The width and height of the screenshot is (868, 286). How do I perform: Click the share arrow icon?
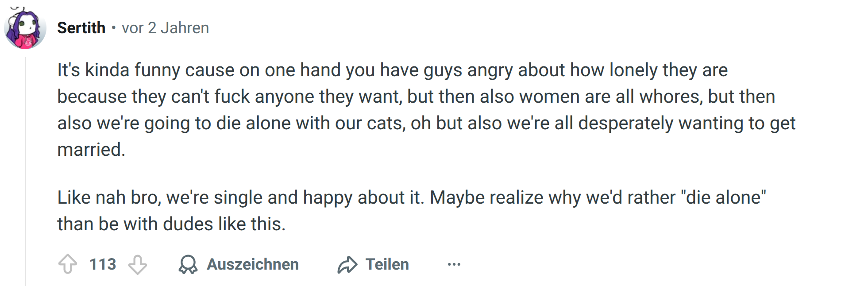[347, 264]
